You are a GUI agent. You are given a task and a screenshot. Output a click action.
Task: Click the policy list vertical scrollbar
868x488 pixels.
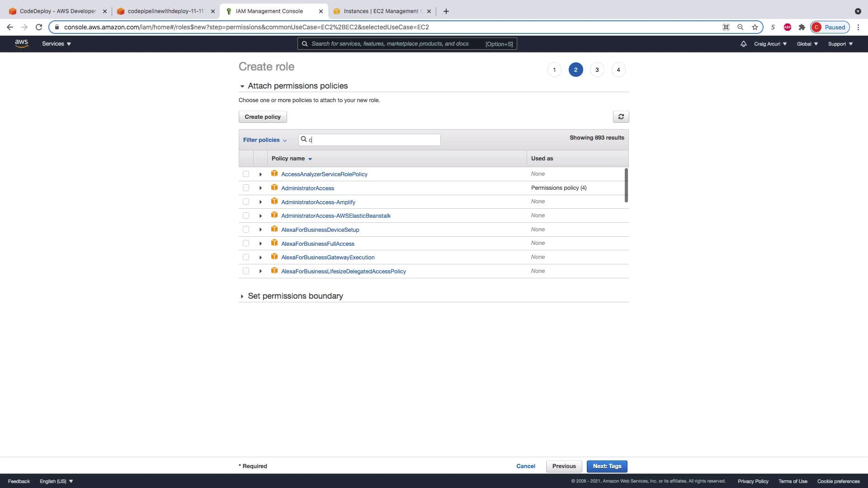[x=626, y=185]
